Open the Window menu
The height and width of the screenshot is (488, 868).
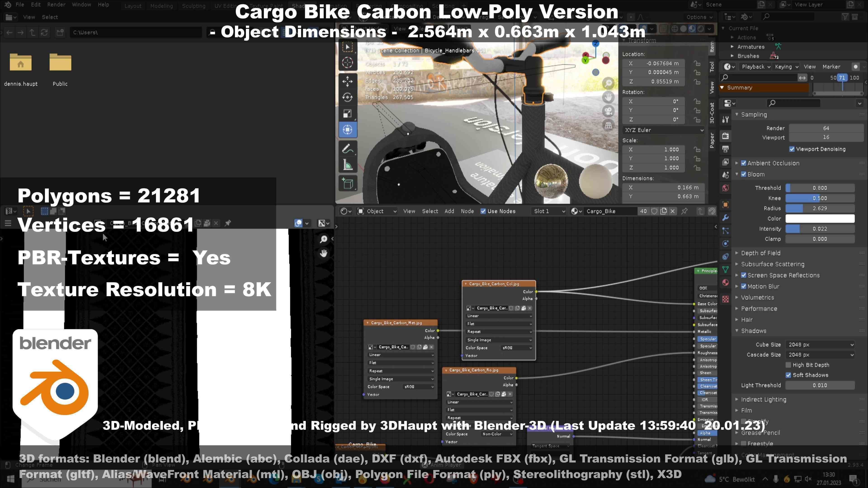click(82, 5)
